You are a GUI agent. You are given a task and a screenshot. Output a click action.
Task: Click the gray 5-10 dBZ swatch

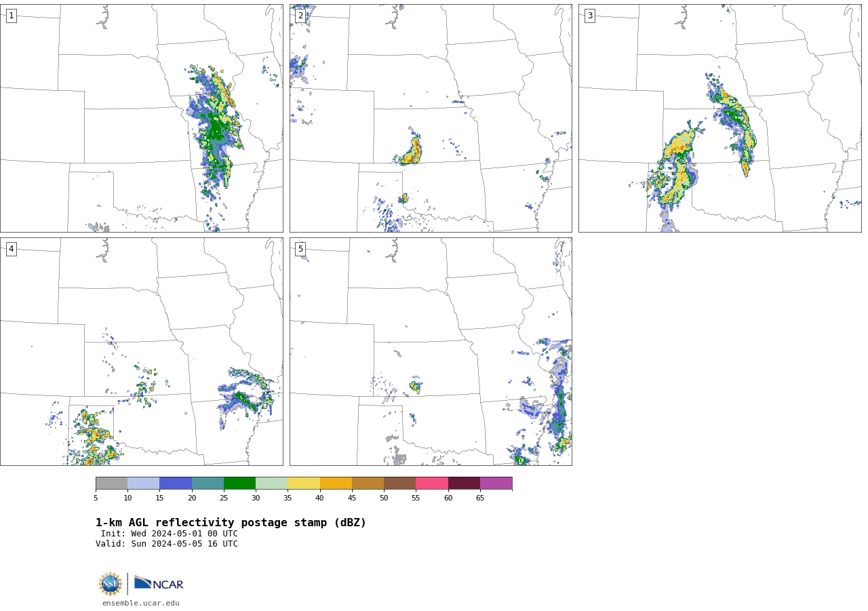[111, 484]
